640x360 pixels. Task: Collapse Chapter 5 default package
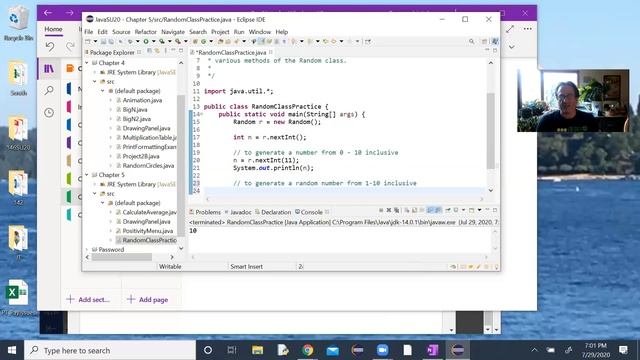pyautogui.click(x=103, y=203)
